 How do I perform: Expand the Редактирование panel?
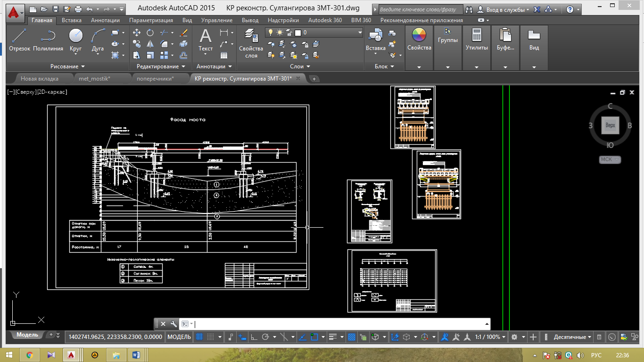point(161,66)
